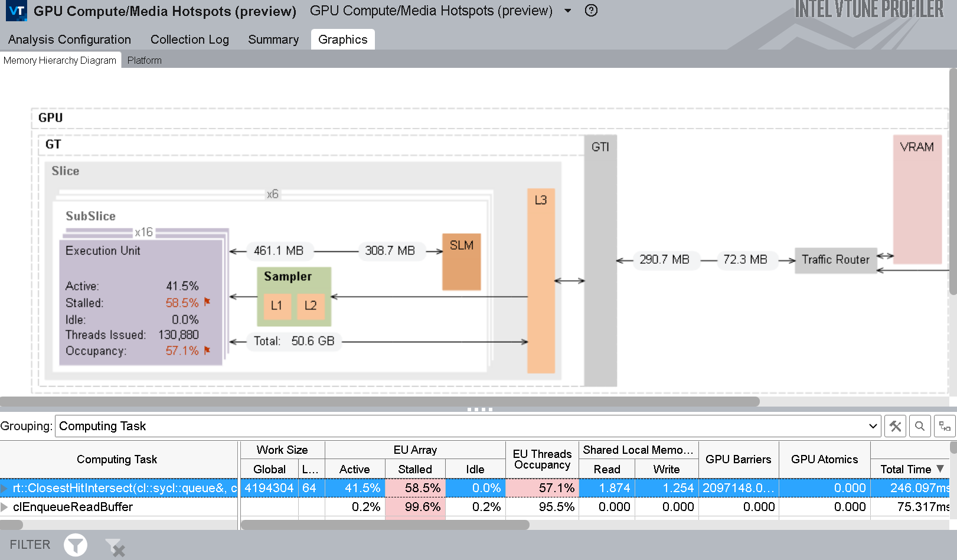Click the Work Size Global column header
Image resolution: width=957 pixels, height=560 pixels.
coord(269,469)
